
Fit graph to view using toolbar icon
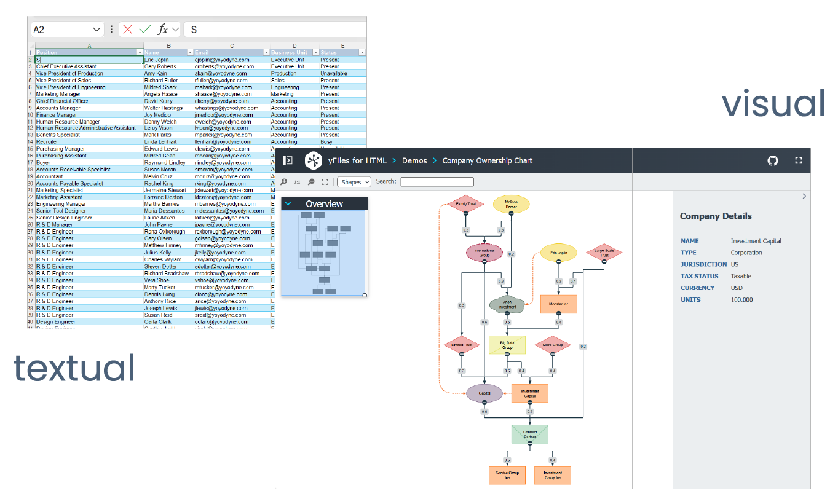tap(325, 182)
